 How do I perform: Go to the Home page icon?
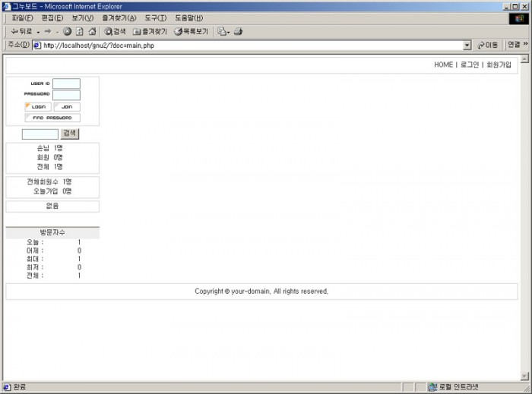pyautogui.click(x=92, y=32)
